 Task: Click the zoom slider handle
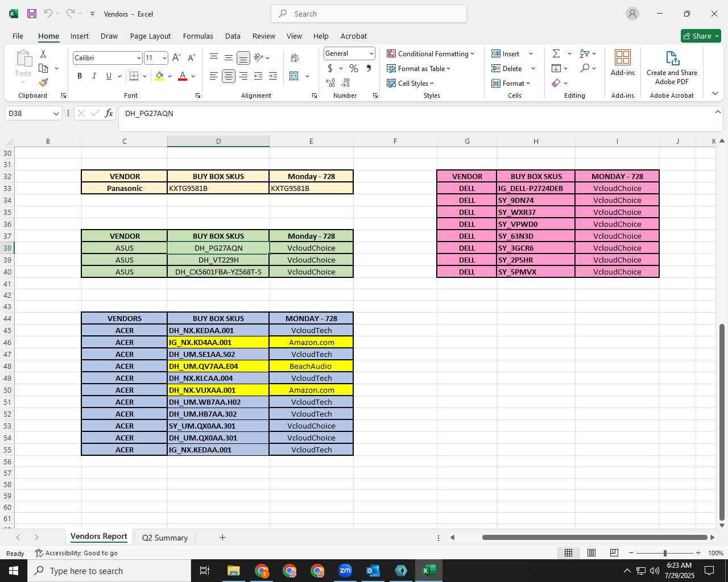point(665,553)
